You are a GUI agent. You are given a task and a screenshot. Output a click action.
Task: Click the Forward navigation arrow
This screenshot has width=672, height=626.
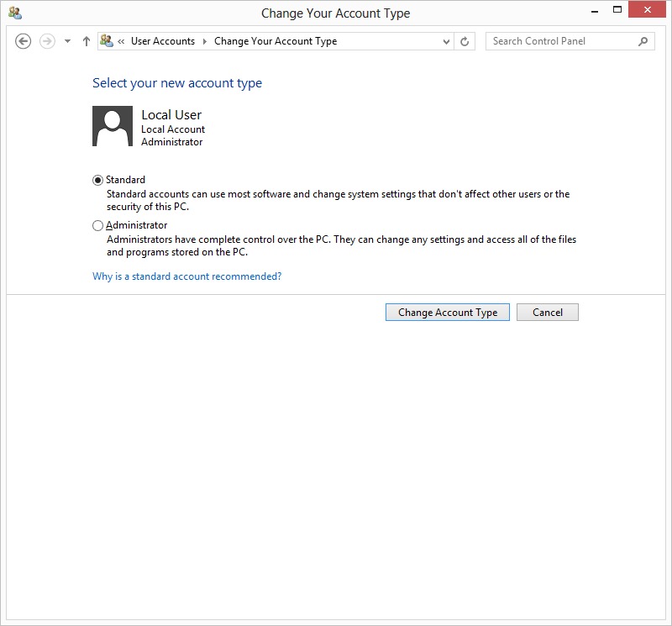(47, 41)
